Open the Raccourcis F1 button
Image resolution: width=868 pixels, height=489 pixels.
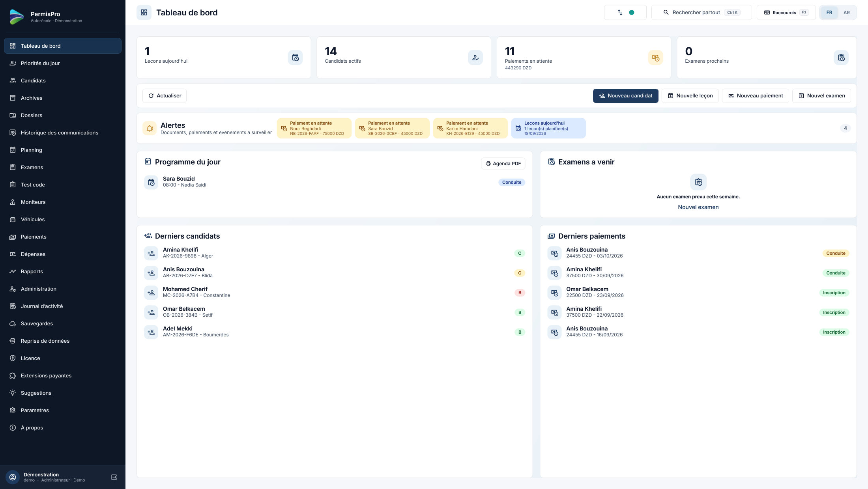point(786,13)
